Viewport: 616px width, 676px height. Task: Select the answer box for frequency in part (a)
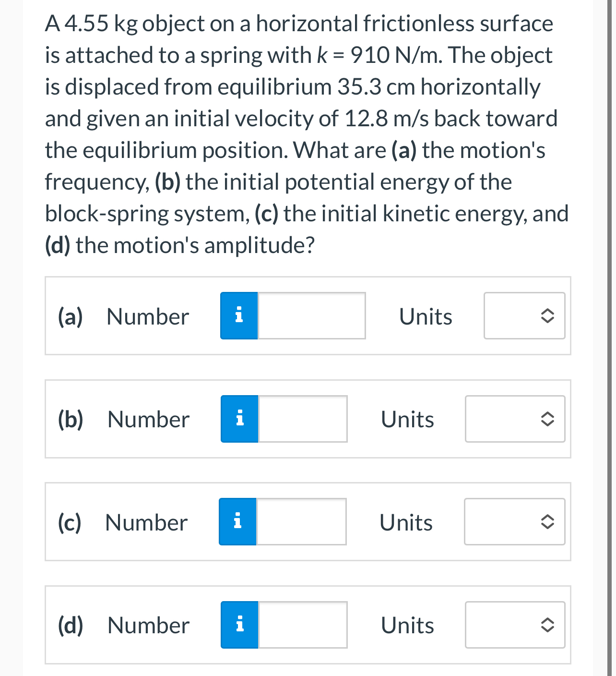click(x=311, y=315)
